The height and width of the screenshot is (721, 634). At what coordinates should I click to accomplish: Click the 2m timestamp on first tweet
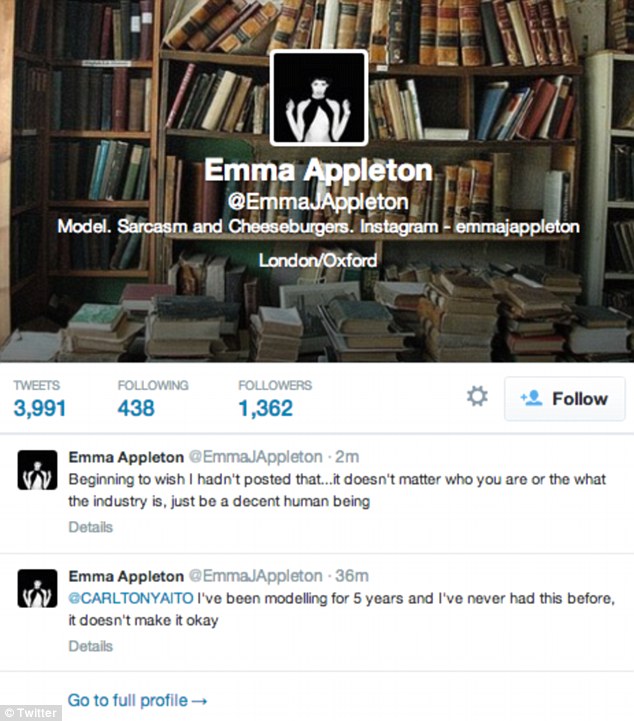(347, 457)
